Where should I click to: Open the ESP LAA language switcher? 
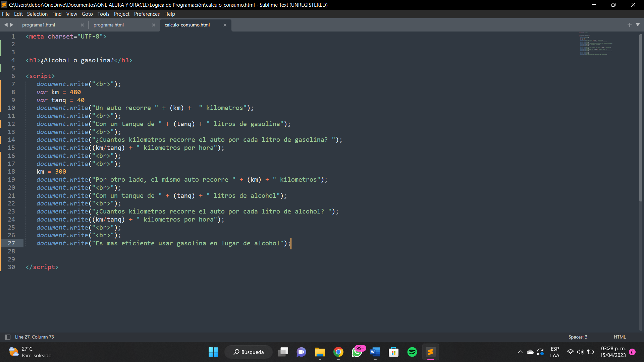click(x=555, y=352)
